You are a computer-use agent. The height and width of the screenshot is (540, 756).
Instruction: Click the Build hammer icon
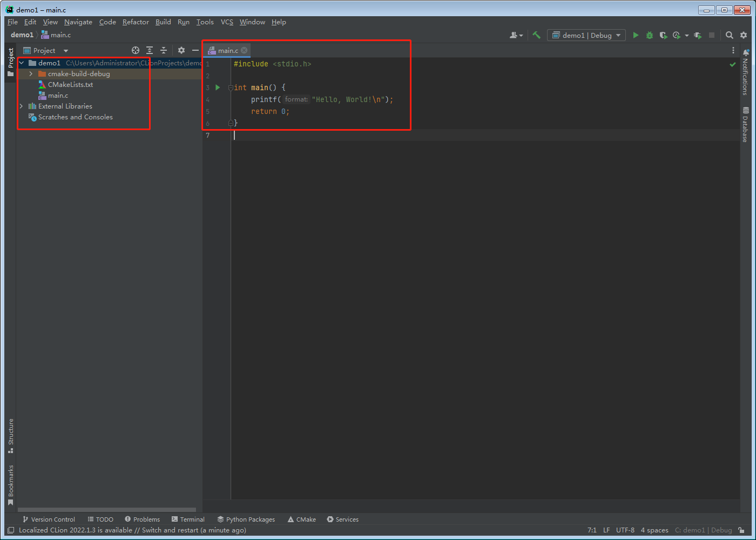click(x=536, y=35)
